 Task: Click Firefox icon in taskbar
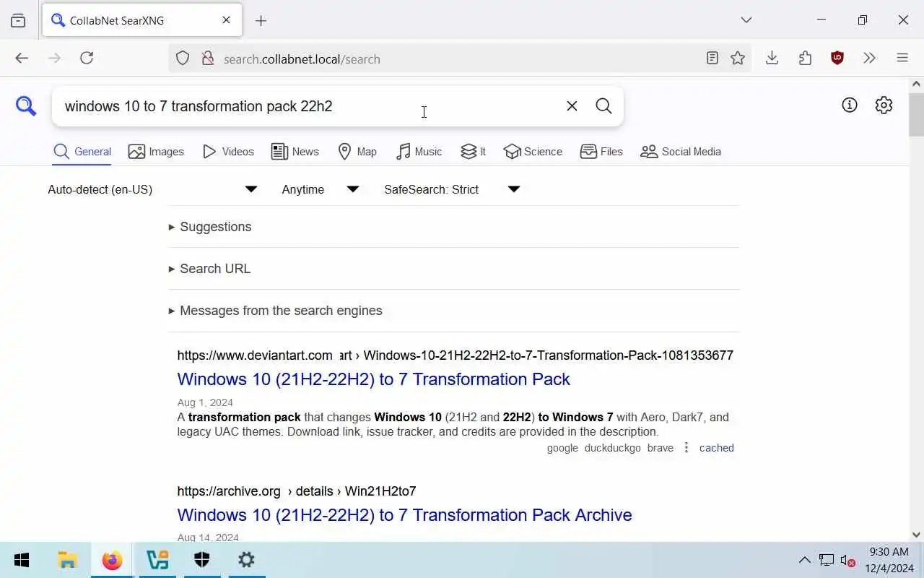112,560
